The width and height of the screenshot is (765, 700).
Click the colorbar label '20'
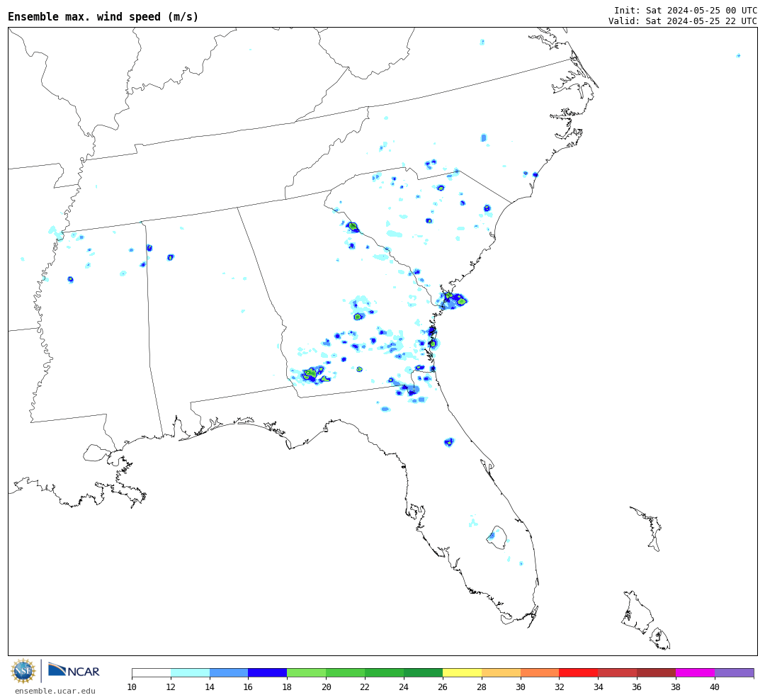(327, 687)
